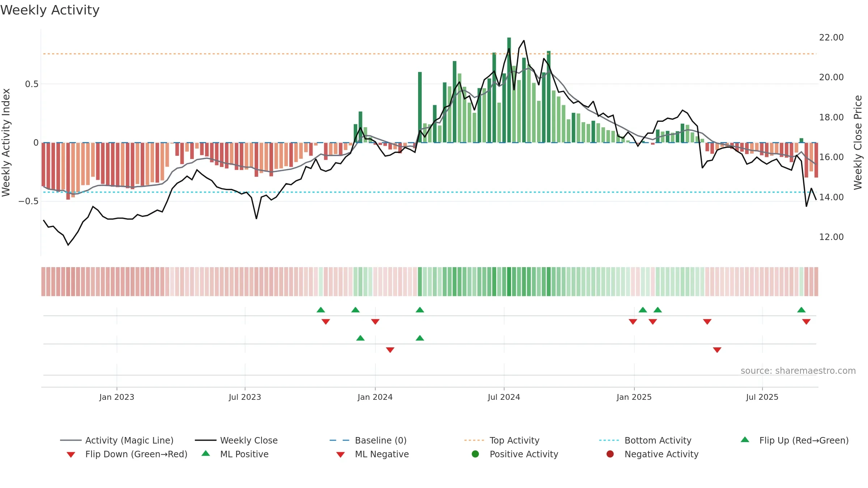The image size is (868, 488).
Task: Click the 20.00 price axis label
Action: click(831, 77)
